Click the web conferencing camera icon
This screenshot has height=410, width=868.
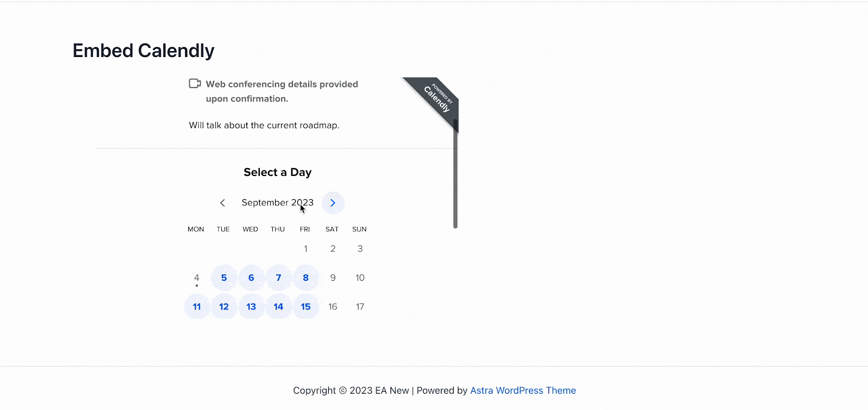(x=194, y=83)
